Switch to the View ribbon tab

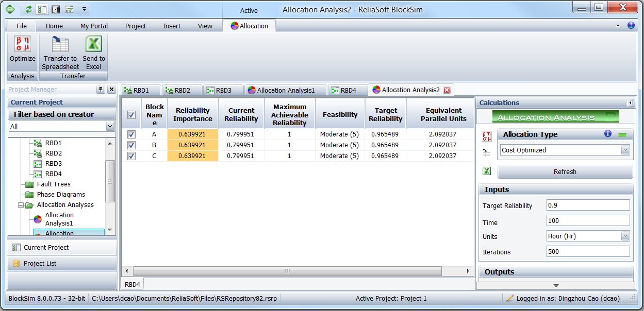(205, 26)
